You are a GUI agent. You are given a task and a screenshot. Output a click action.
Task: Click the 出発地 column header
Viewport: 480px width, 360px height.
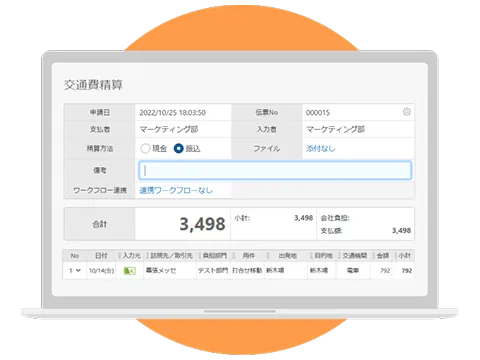click(x=287, y=256)
